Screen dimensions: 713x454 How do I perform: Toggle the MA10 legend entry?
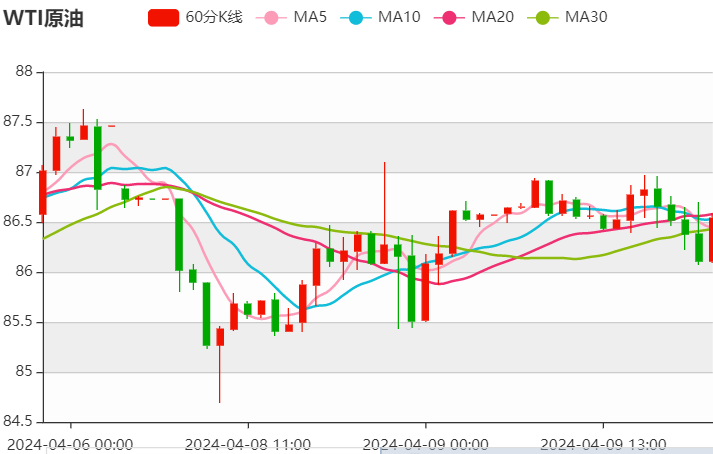pos(375,17)
